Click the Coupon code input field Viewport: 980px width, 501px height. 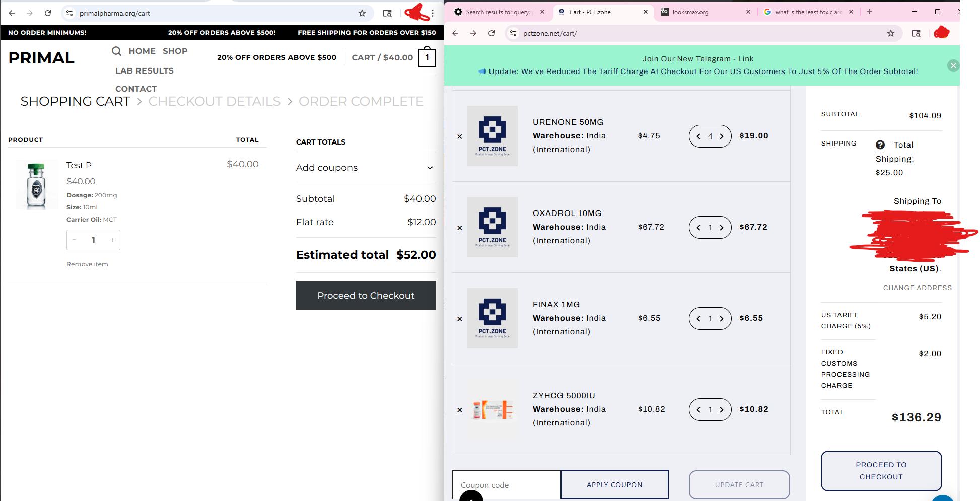(x=506, y=485)
